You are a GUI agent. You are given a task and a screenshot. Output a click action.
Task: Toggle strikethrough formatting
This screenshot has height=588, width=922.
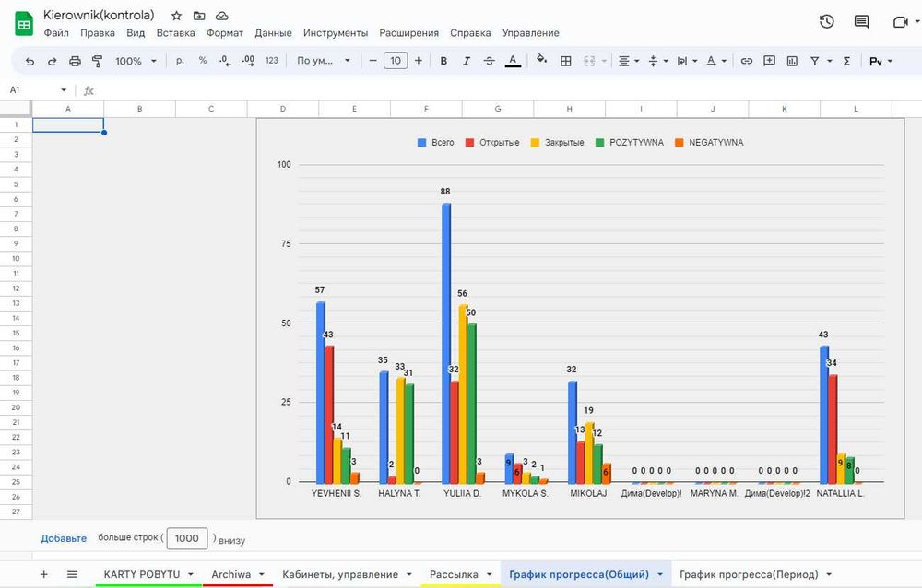(490, 61)
